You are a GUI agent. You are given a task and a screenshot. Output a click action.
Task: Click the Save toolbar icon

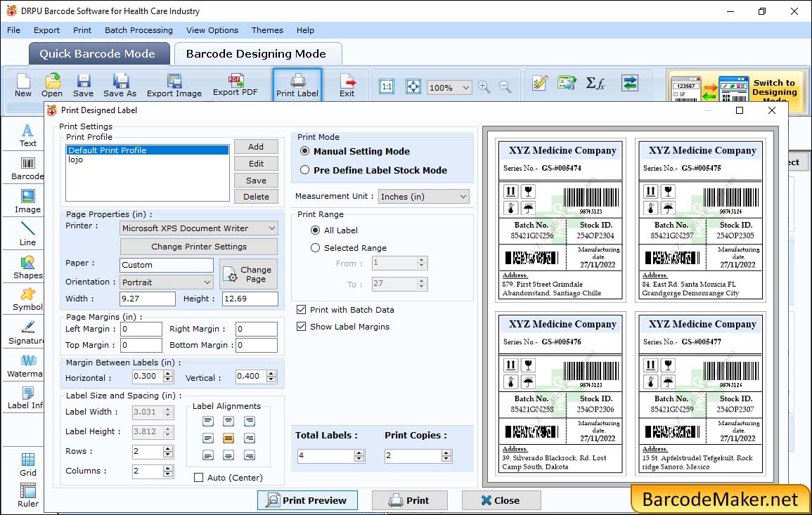pyautogui.click(x=83, y=85)
